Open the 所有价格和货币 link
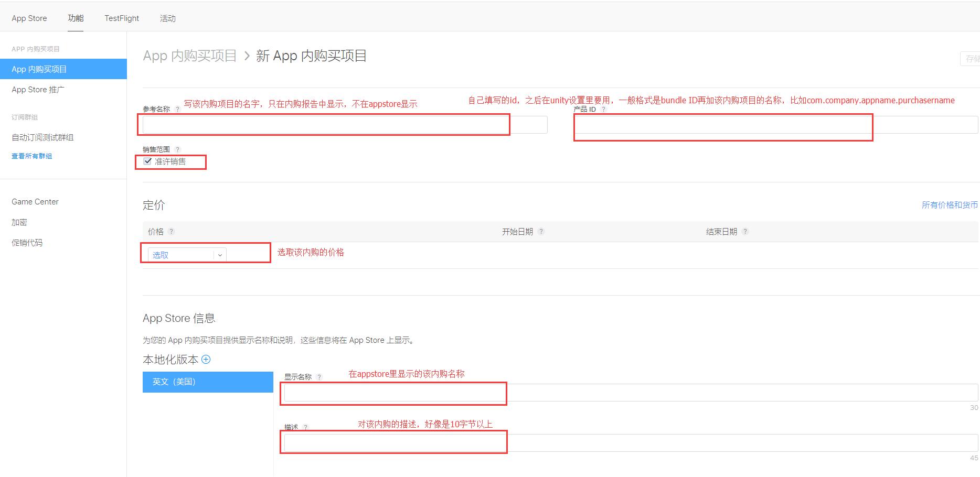Screen dimensions: 980x477 pos(949,205)
